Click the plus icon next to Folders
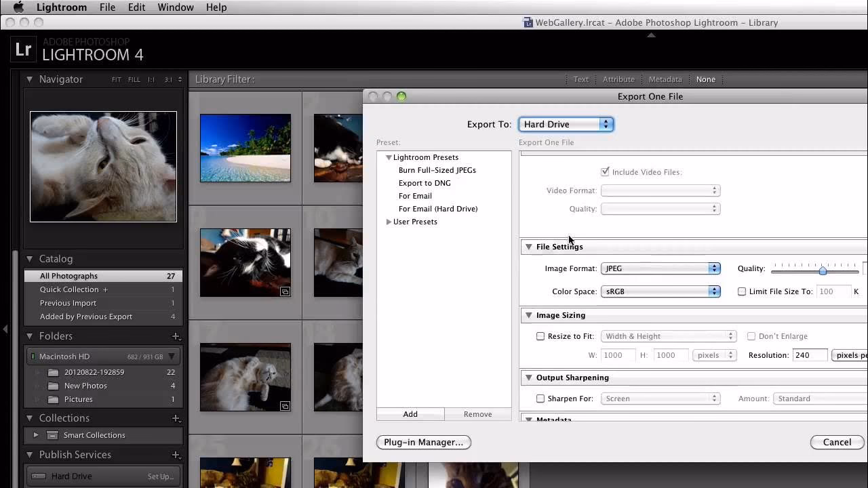 point(176,336)
